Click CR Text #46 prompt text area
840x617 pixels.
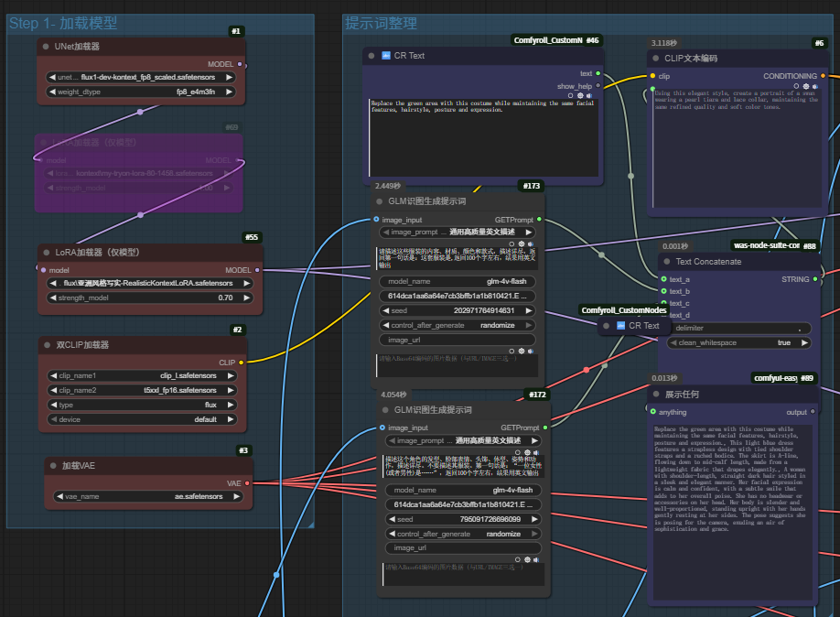tap(484, 137)
